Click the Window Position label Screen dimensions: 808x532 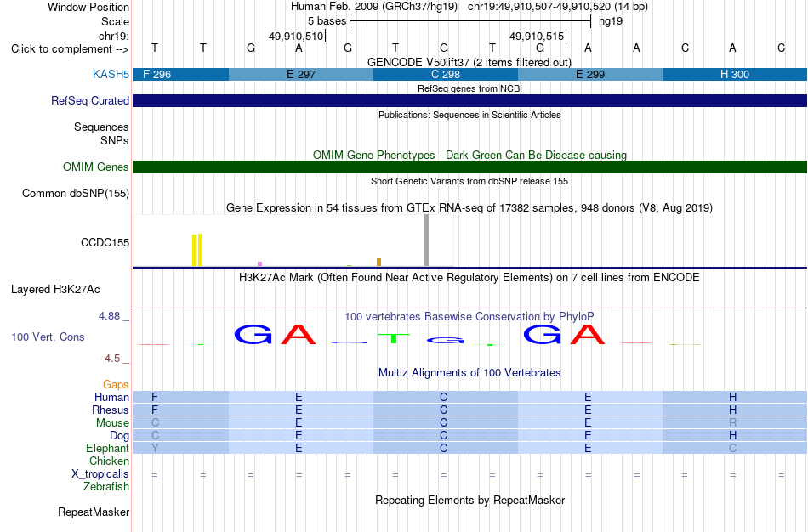pyautogui.click(x=88, y=7)
